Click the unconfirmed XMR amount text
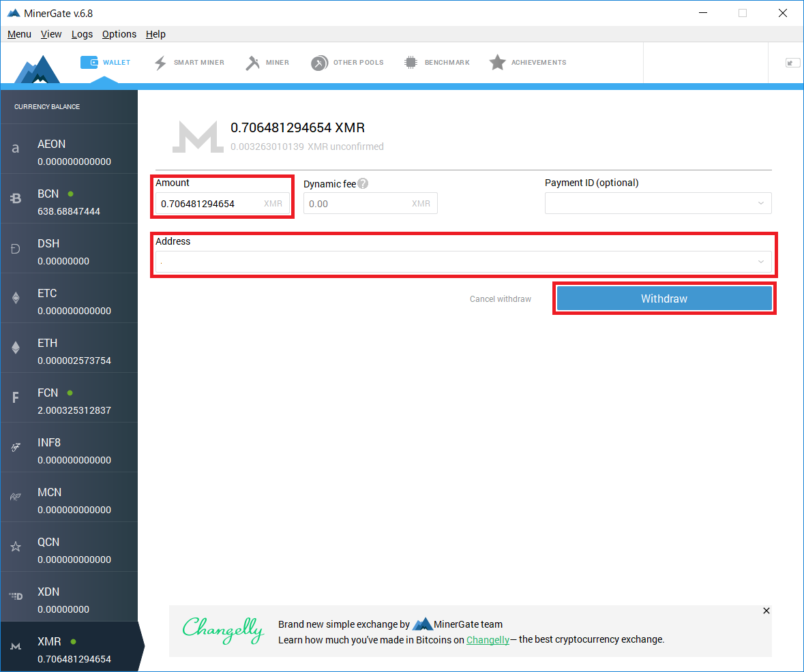 click(307, 147)
